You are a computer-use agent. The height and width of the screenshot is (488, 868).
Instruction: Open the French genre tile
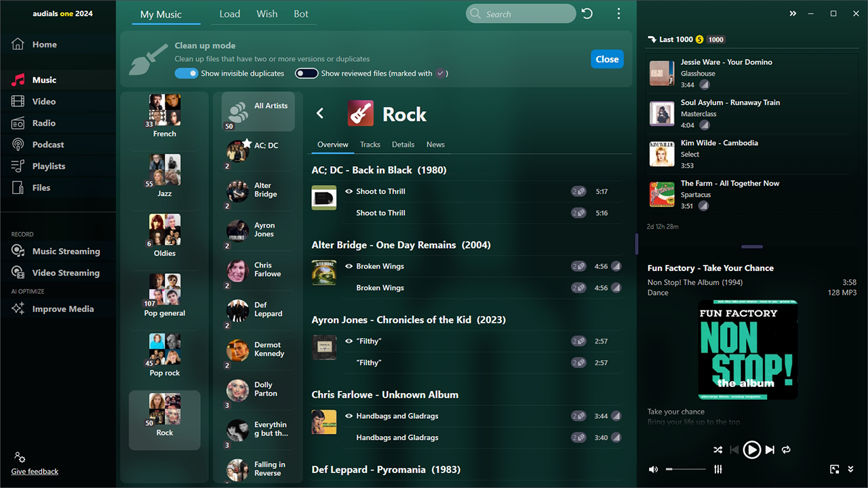tap(165, 116)
